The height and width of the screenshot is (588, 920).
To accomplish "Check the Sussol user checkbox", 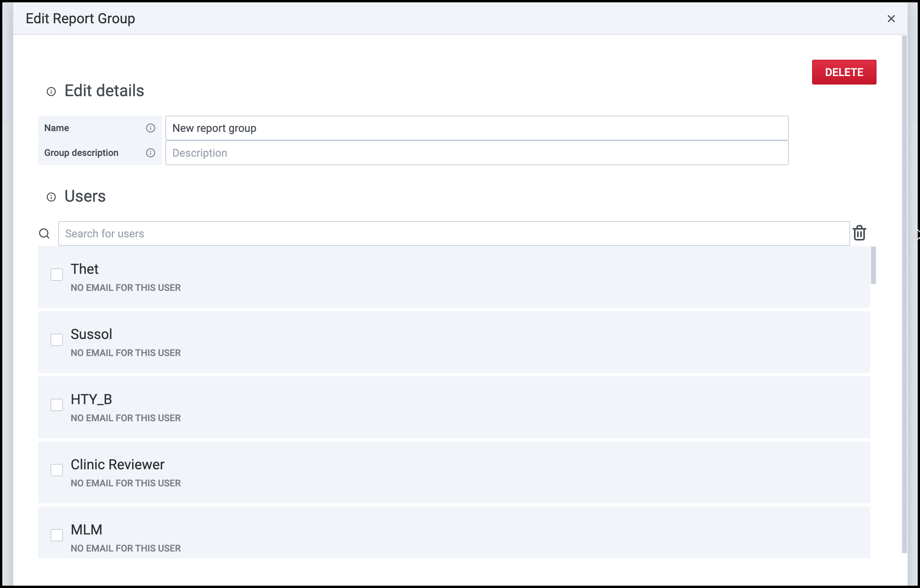I will pos(57,340).
